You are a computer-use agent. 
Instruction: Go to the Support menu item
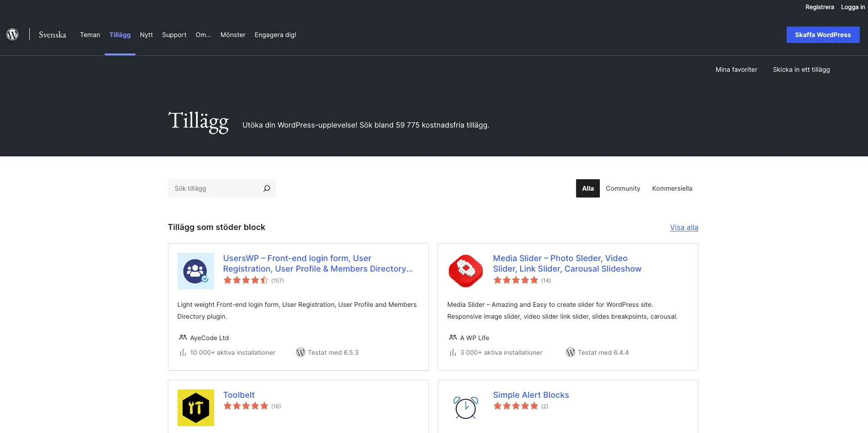174,35
